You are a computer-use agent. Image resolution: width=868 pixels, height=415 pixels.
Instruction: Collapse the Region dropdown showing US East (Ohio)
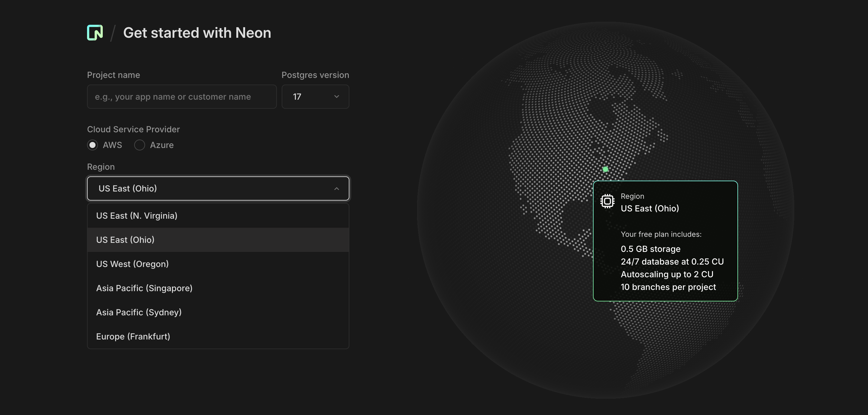[218, 188]
